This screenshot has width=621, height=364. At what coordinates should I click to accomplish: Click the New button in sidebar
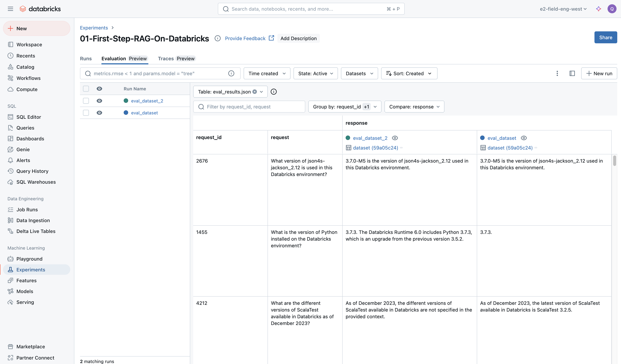point(36,28)
